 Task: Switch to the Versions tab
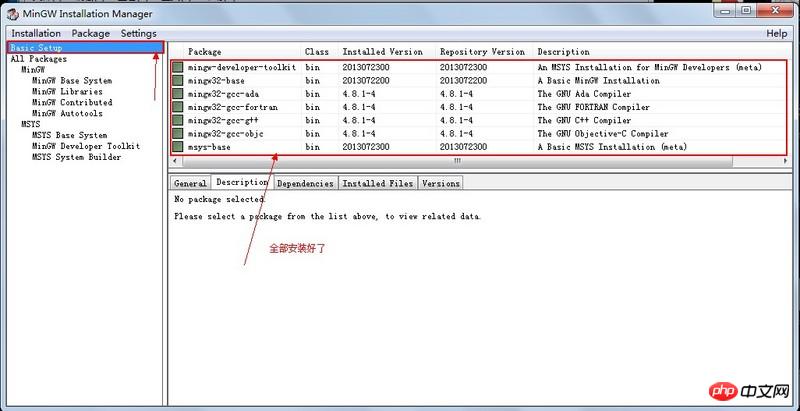click(441, 184)
